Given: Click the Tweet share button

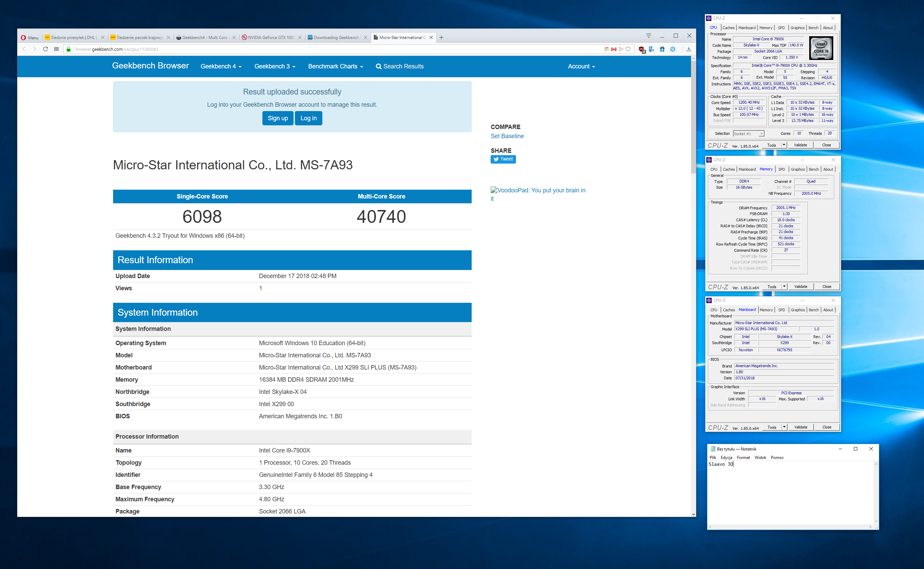Looking at the screenshot, I should tap(503, 159).
